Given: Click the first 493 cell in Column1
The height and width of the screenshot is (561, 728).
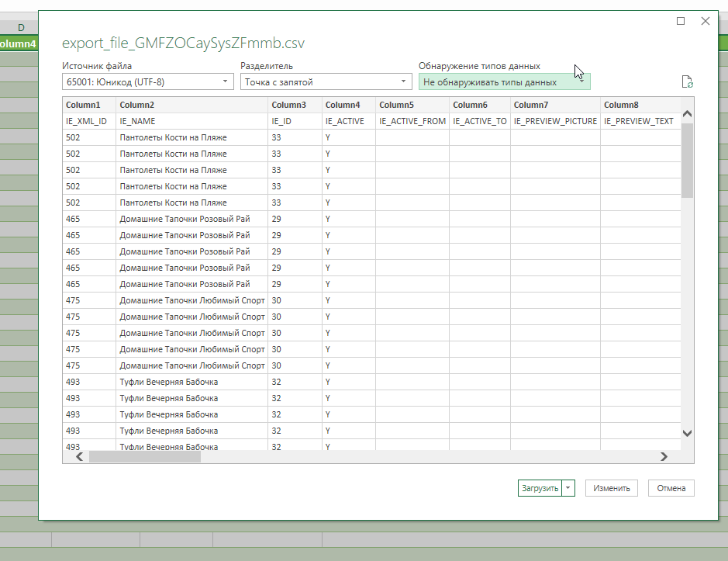Looking at the screenshot, I should click(89, 382).
